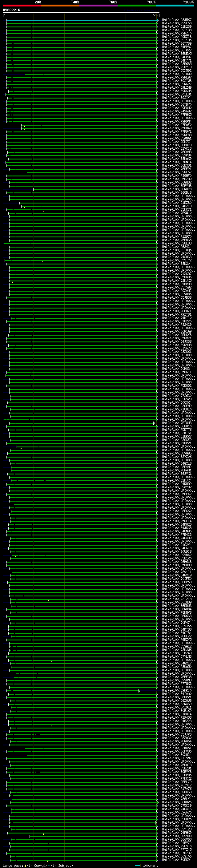
Task: Select the UniRef100_C3KIS1 label
Action: click(x=176, y=433)
